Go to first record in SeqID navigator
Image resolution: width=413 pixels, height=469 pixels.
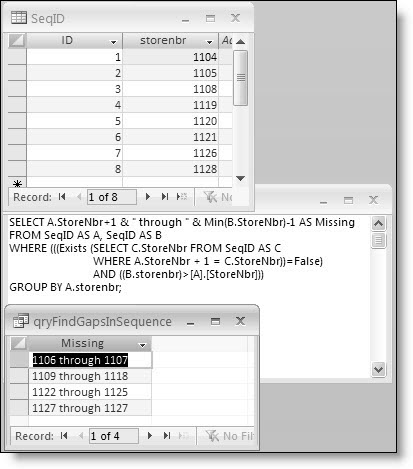(62, 197)
